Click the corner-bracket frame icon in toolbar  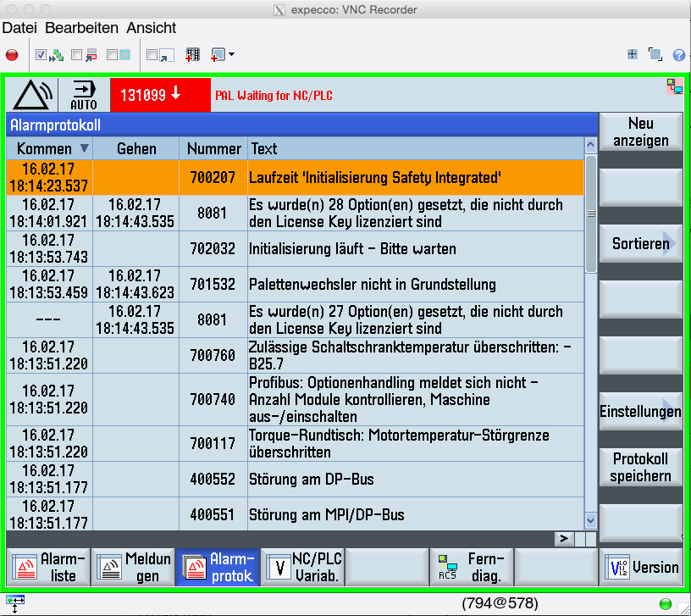[x=655, y=55]
